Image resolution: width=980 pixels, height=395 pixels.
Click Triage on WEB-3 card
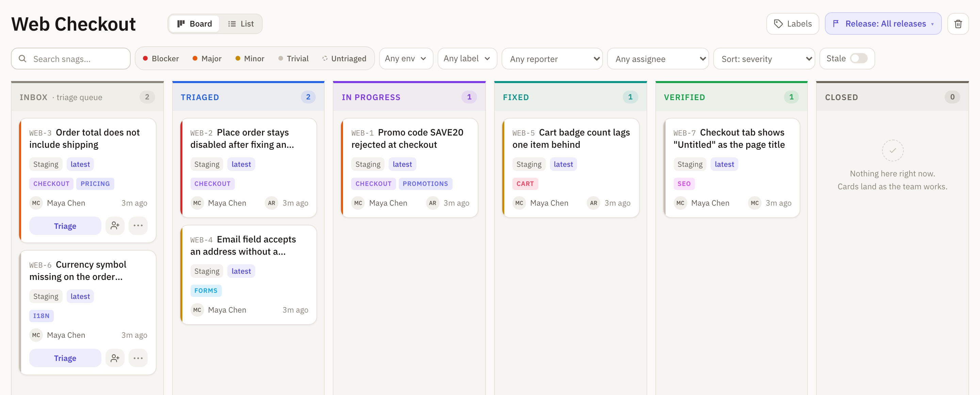65,226
